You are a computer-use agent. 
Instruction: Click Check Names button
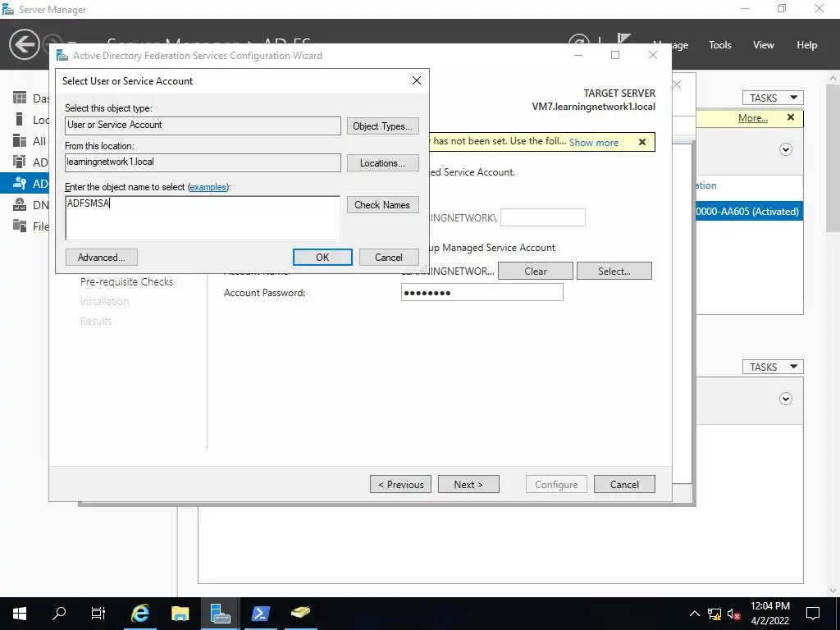pos(382,204)
